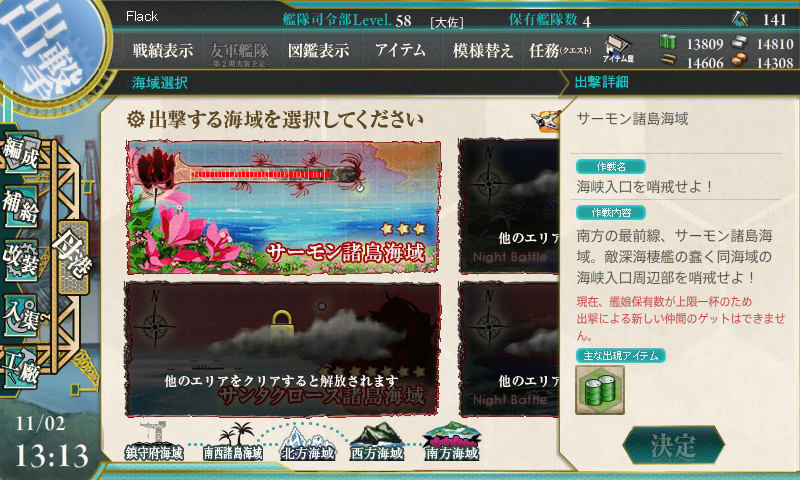This screenshot has height=480, width=800.
Task: Open the 入渠 repair dock icon
Action: click(x=22, y=316)
